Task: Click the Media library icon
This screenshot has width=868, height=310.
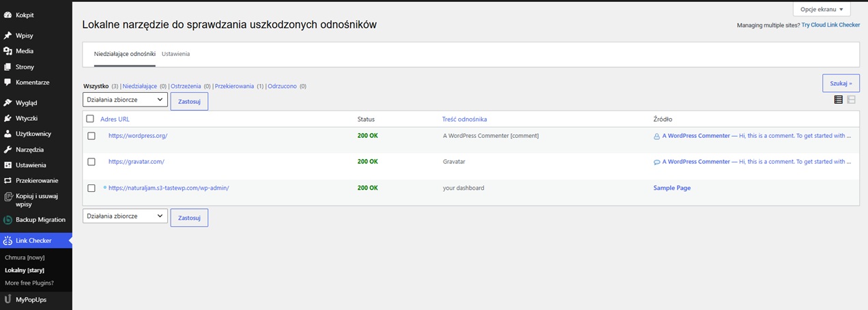Action: 8,51
